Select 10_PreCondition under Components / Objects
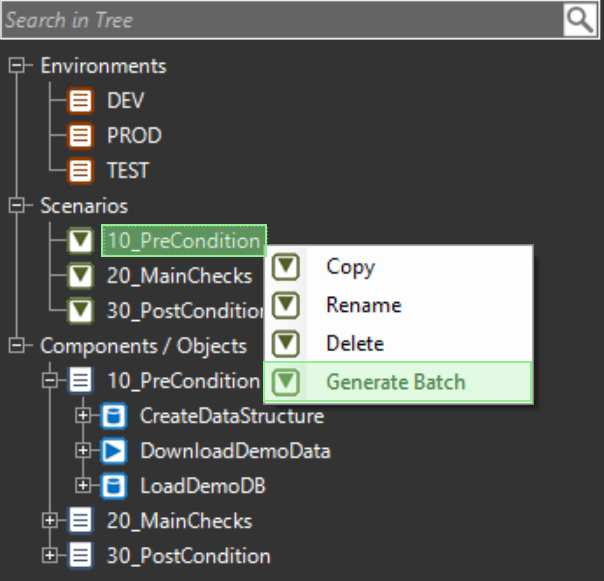 (184, 381)
